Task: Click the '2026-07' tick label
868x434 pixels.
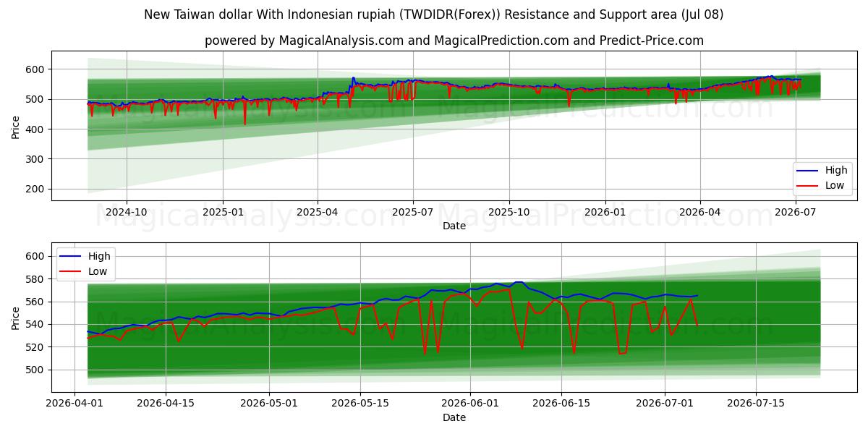Action: (x=795, y=212)
